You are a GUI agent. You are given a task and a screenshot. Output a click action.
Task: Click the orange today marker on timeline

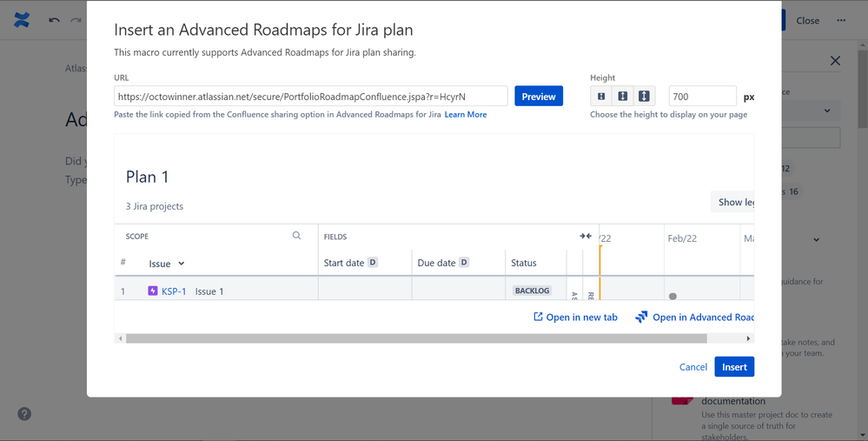coord(600,272)
